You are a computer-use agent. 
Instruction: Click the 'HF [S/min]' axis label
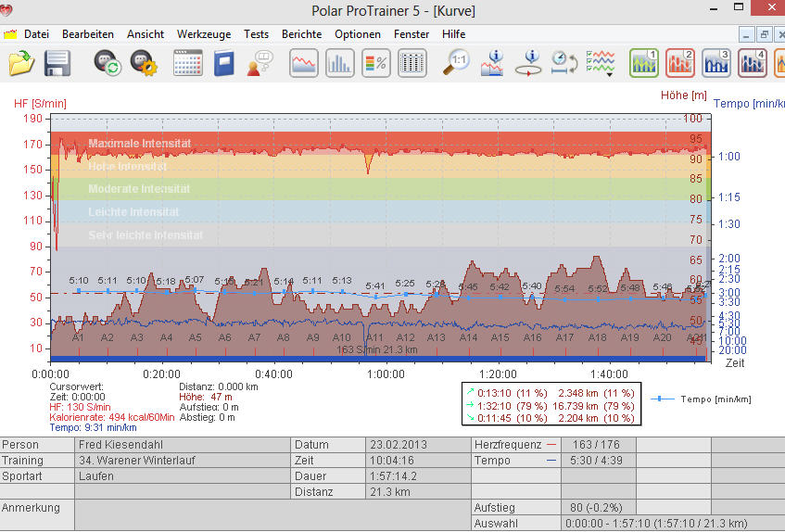(x=40, y=104)
